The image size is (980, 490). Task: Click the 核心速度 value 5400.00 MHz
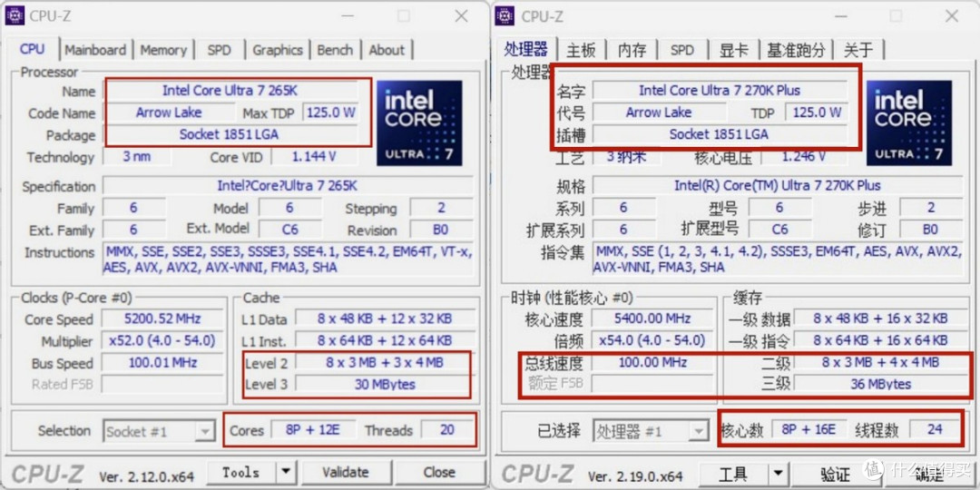pyautogui.click(x=652, y=318)
